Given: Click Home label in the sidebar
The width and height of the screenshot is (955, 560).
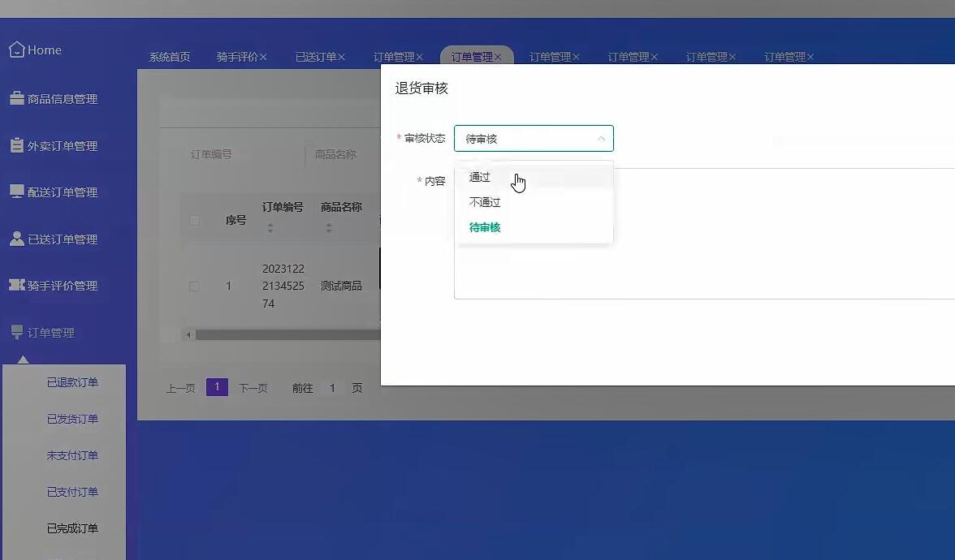Looking at the screenshot, I should 45,50.
